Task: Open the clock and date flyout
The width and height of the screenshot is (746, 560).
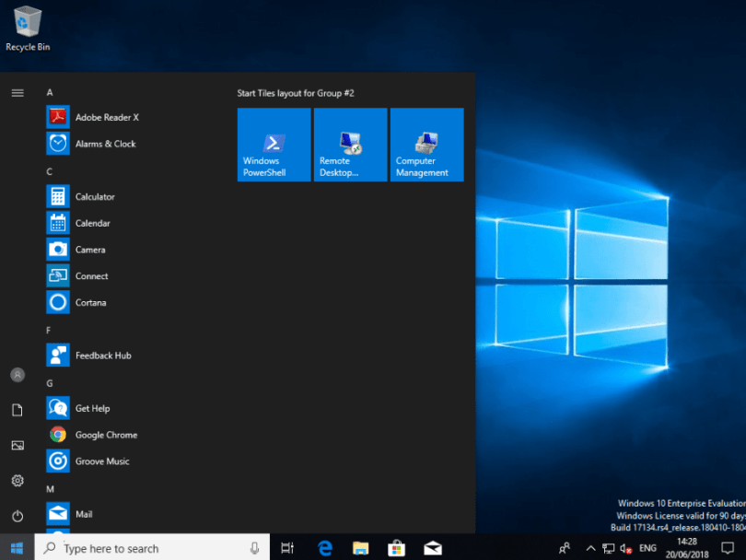Action: coord(687,548)
